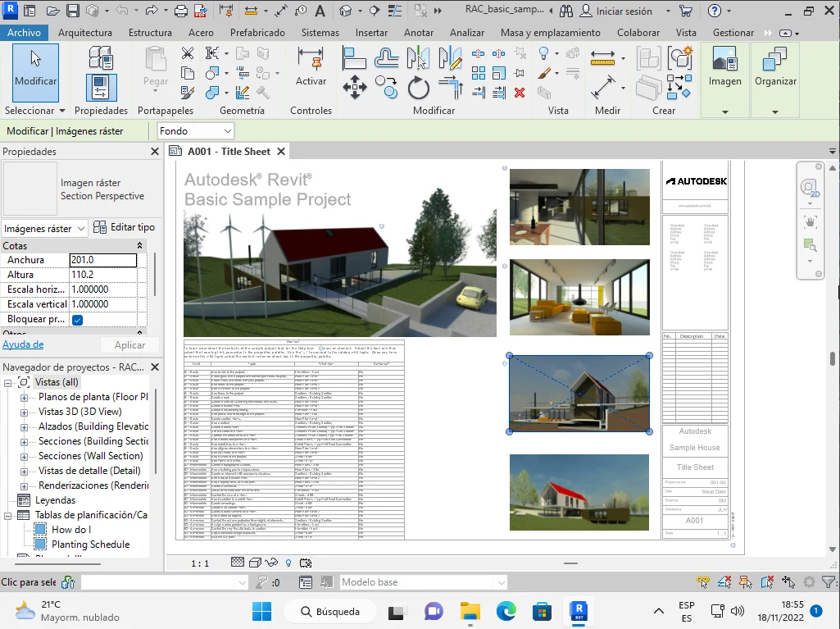This screenshot has height=629, width=840.
Task: Expand Vistas 3D tree node
Action: tap(24, 412)
